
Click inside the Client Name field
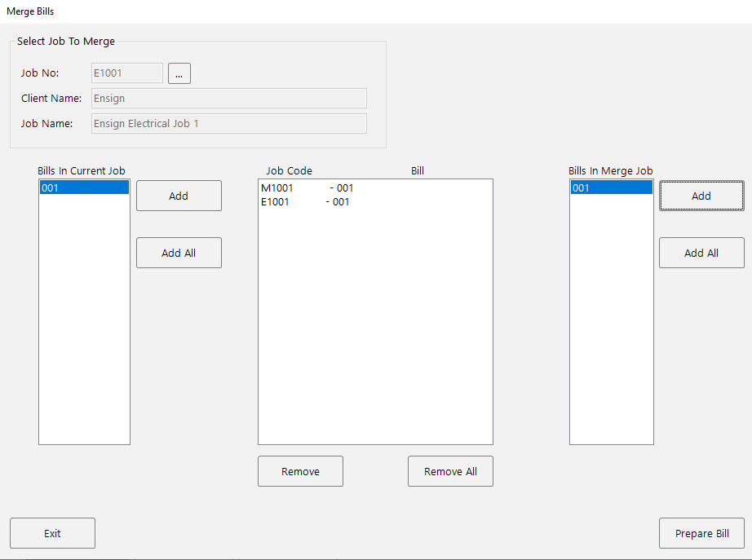pos(228,98)
